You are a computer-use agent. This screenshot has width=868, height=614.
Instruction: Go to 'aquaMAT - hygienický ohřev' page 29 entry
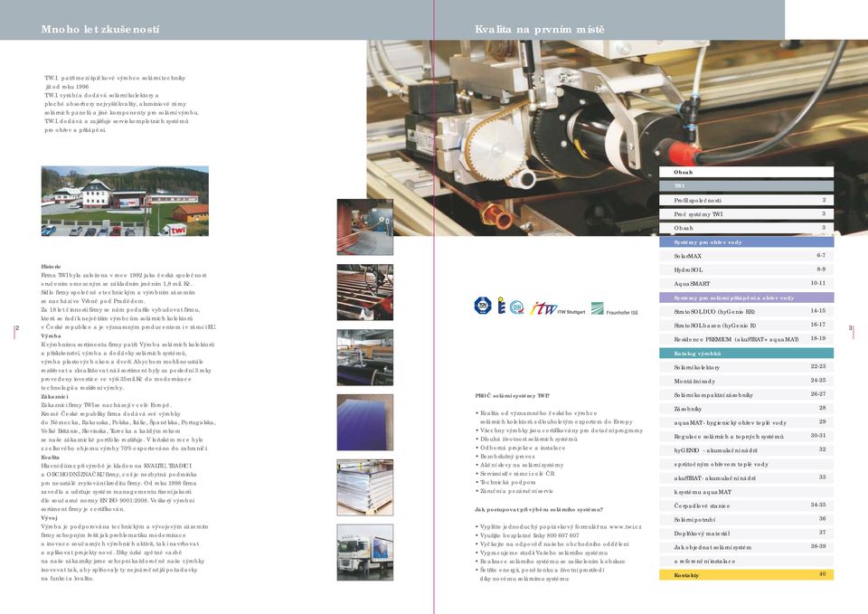click(x=746, y=422)
